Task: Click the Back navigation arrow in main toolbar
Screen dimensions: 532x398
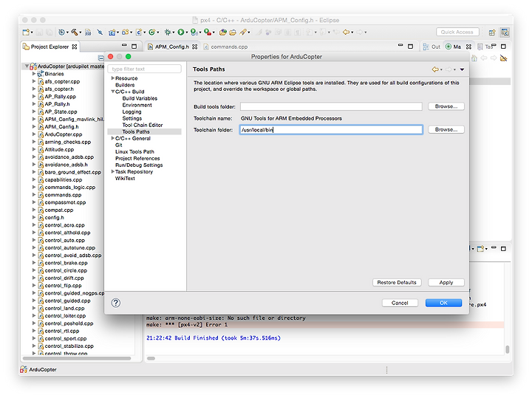Action: [346, 32]
